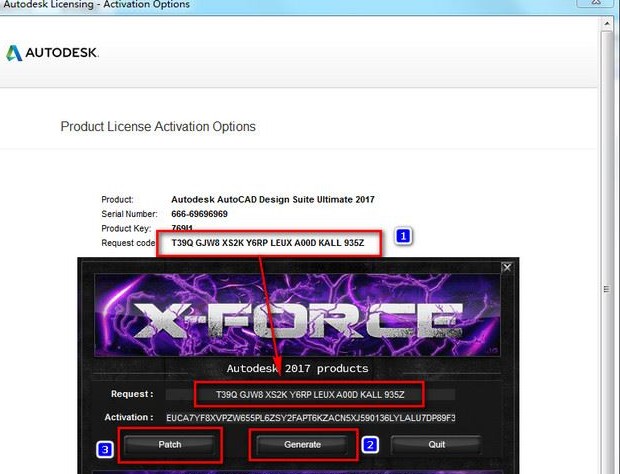Click the 'Request :' label in X-Force
Viewport: 620px width, 474px height.
coord(132,394)
